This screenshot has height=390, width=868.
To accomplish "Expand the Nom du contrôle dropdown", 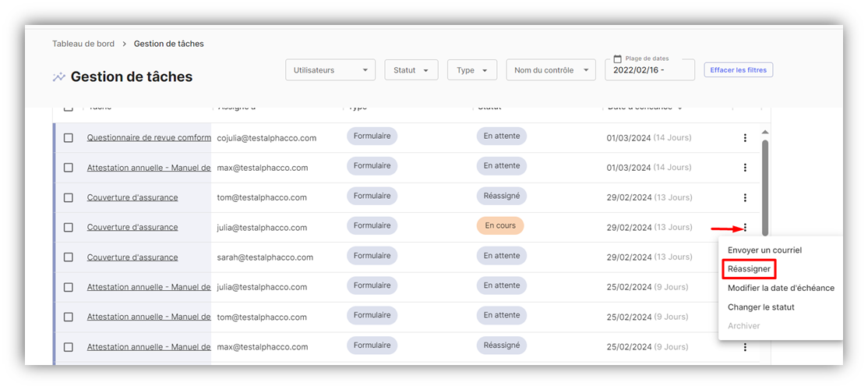I will pos(551,69).
